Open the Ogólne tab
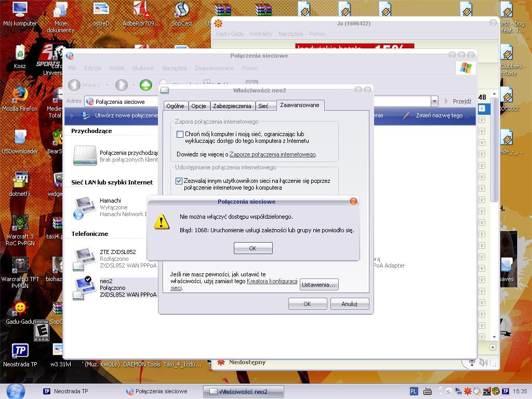 (x=176, y=106)
